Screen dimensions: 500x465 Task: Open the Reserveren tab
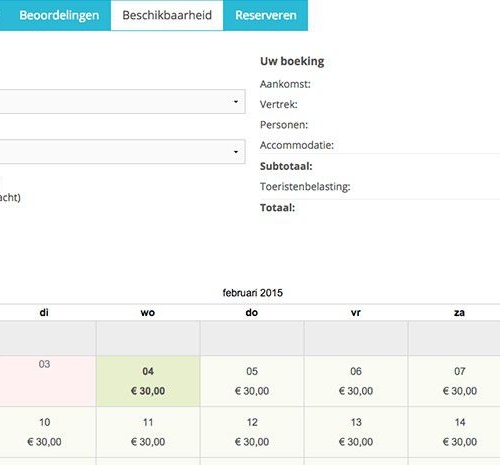tap(266, 15)
